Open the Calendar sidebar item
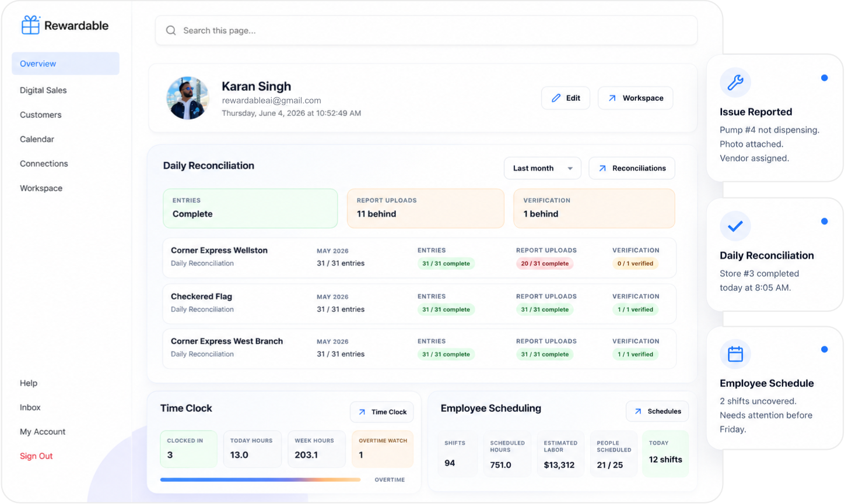 [37, 139]
